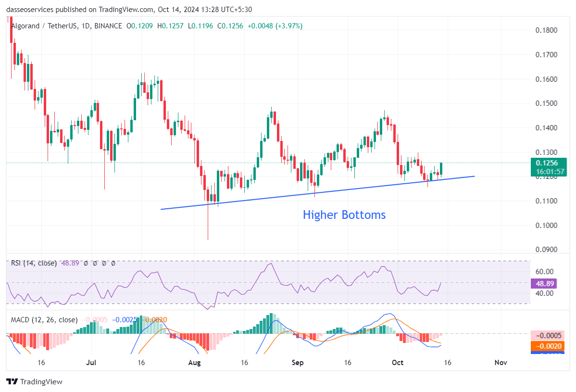Select the MACD (12, 26, close) indicator label
The width and height of the screenshot is (576, 392).
coord(44,320)
